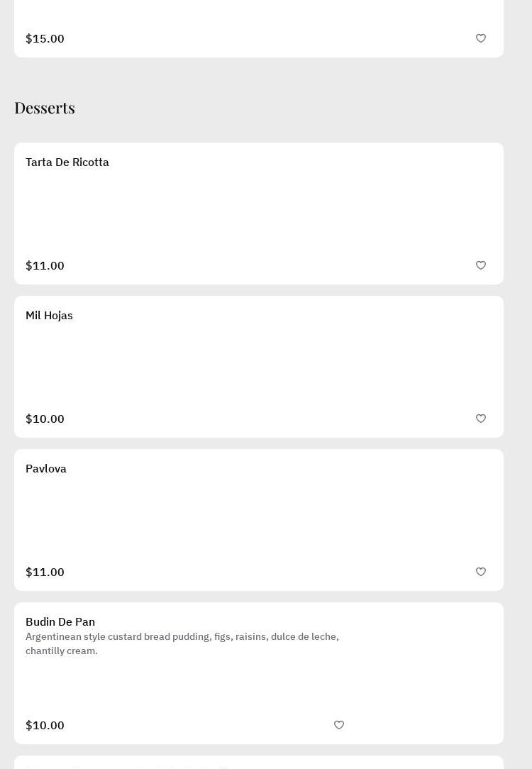
Task: Click the Desserts section heading
Action: coord(45,108)
